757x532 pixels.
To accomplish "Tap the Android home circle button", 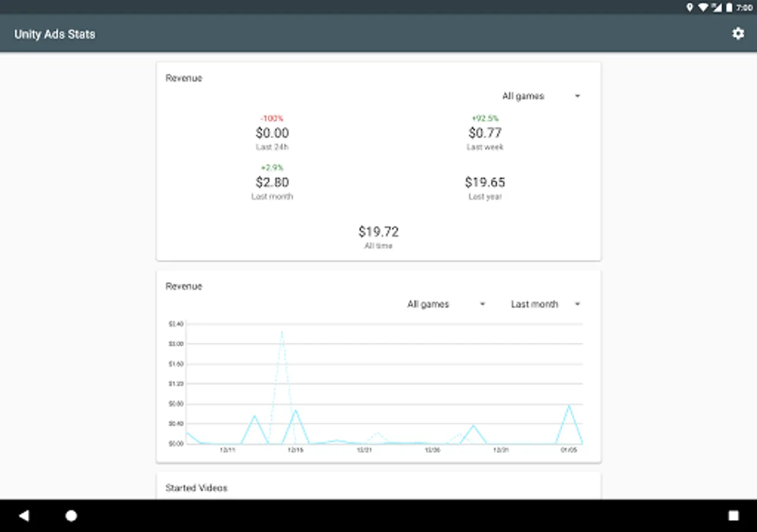I will click(71, 515).
